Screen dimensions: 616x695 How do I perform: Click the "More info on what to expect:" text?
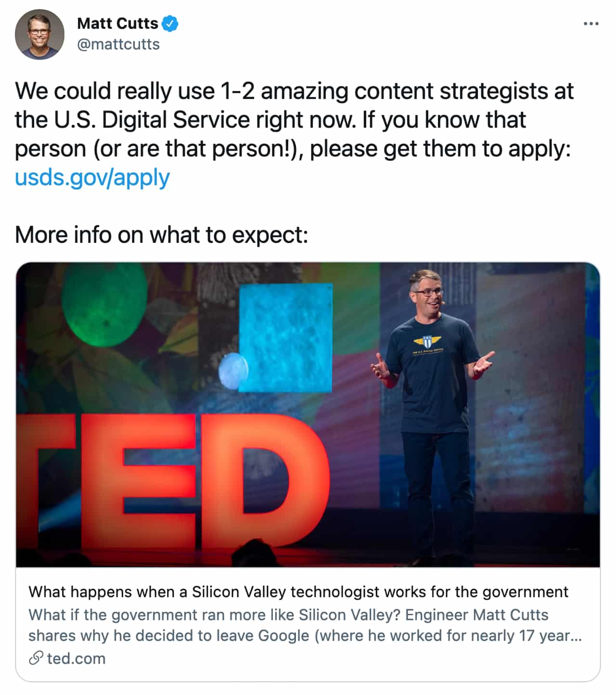161,235
